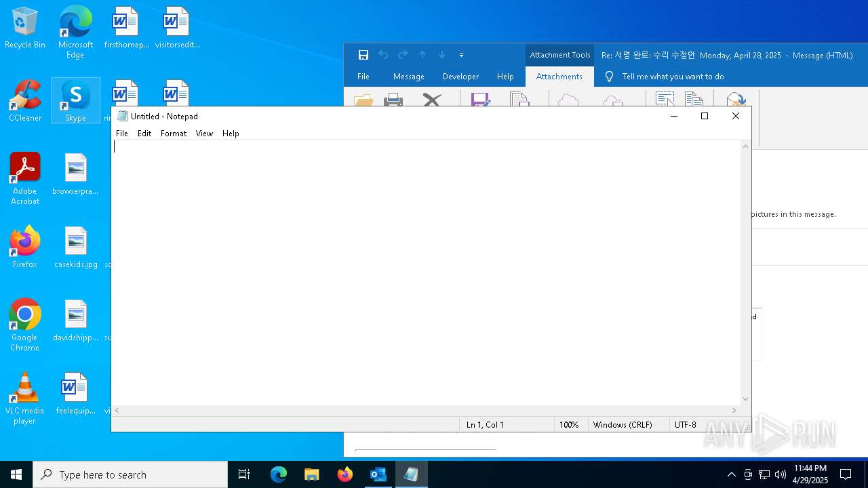Select the CCleaner desktop shortcut
The height and width of the screenshot is (488, 868).
tap(25, 101)
